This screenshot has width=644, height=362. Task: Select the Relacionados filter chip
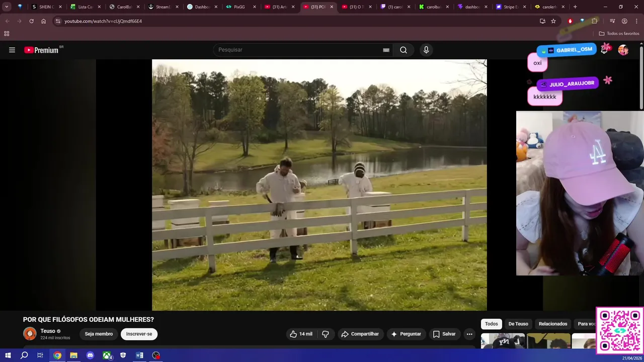tap(553, 324)
